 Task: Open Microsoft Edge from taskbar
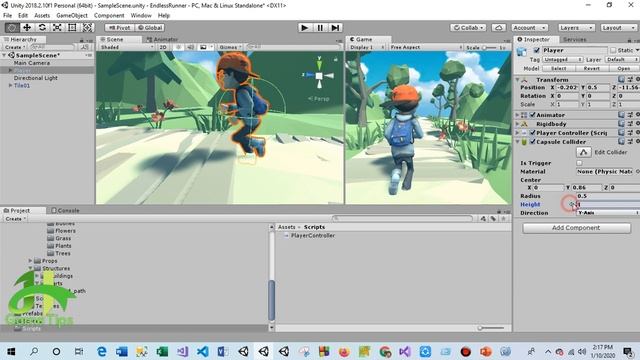tap(102, 351)
